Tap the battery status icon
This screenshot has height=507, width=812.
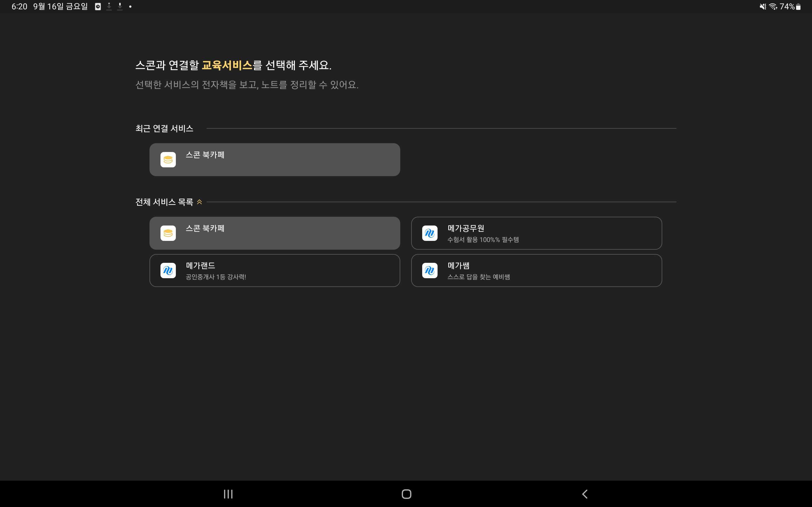[798, 6]
